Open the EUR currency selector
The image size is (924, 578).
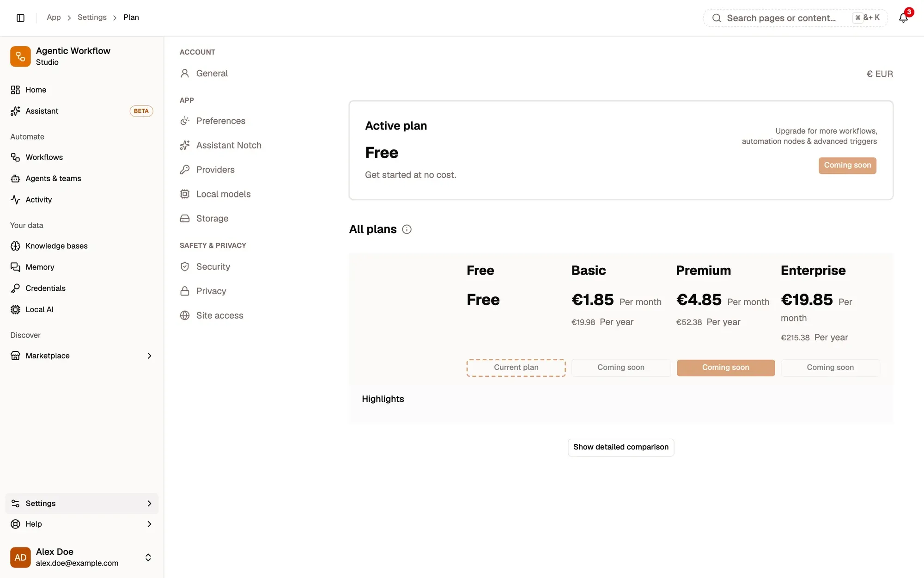[879, 74]
